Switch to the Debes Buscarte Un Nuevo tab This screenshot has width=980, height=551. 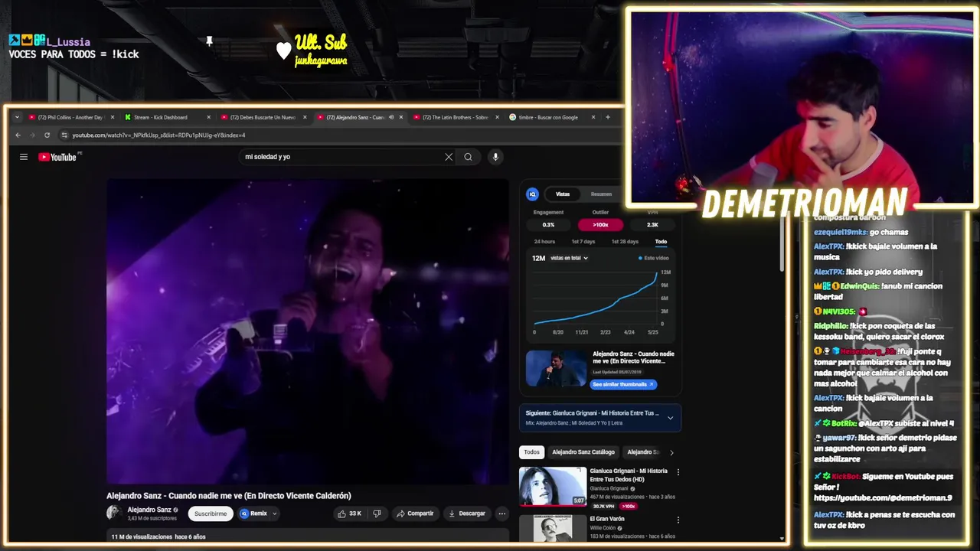coord(263,117)
